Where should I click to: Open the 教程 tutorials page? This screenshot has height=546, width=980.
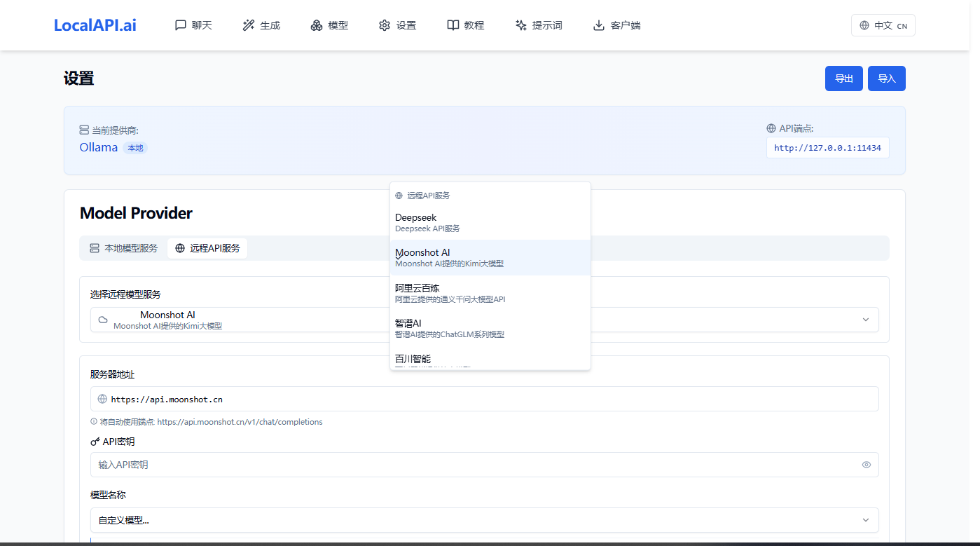[465, 25]
